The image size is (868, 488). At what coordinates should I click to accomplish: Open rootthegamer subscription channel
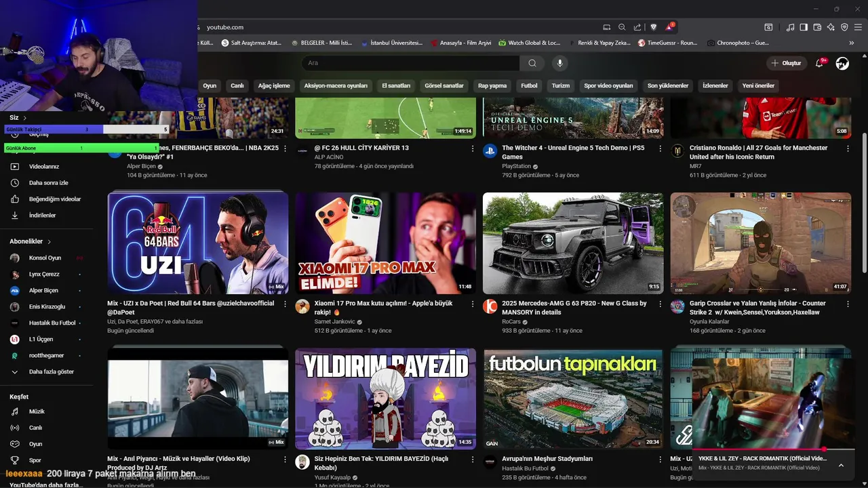pyautogui.click(x=46, y=356)
